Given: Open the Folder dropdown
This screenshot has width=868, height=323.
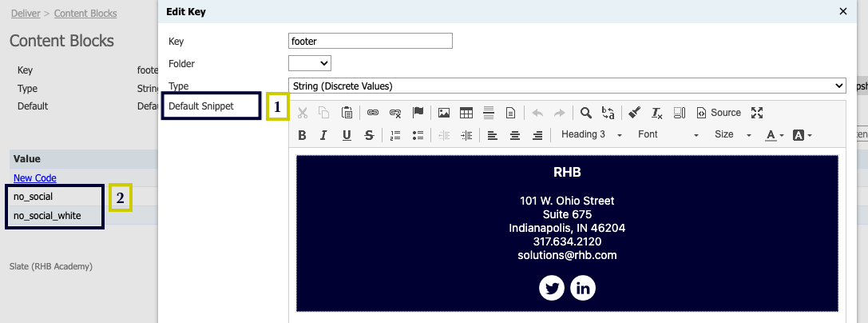Looking at the screenshot, I should point(310,63).
